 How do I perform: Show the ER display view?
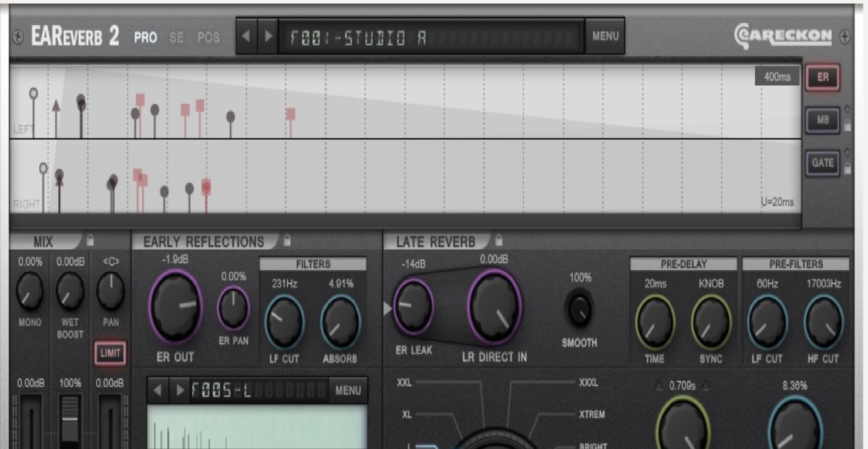point(822,77)
